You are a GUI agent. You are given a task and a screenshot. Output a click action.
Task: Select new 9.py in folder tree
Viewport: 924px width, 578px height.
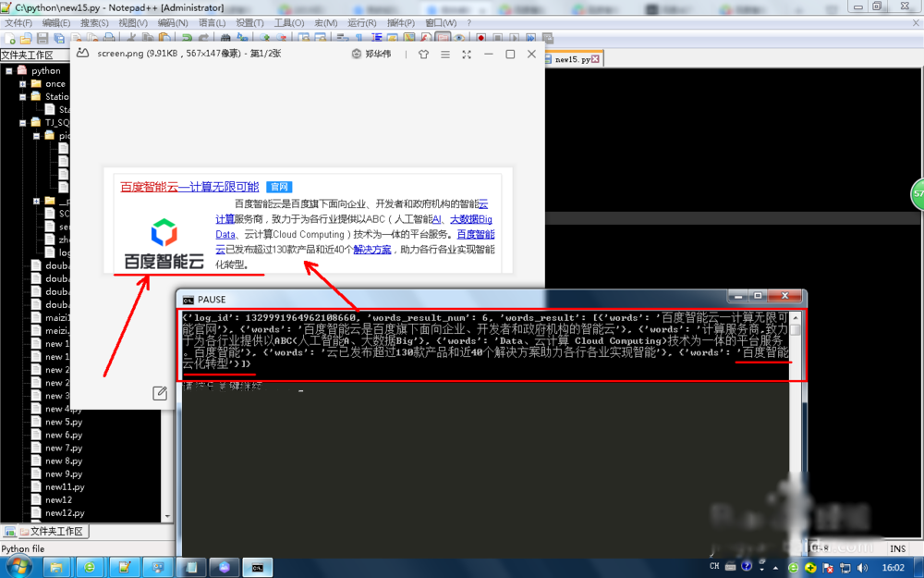tap(64, 473)
